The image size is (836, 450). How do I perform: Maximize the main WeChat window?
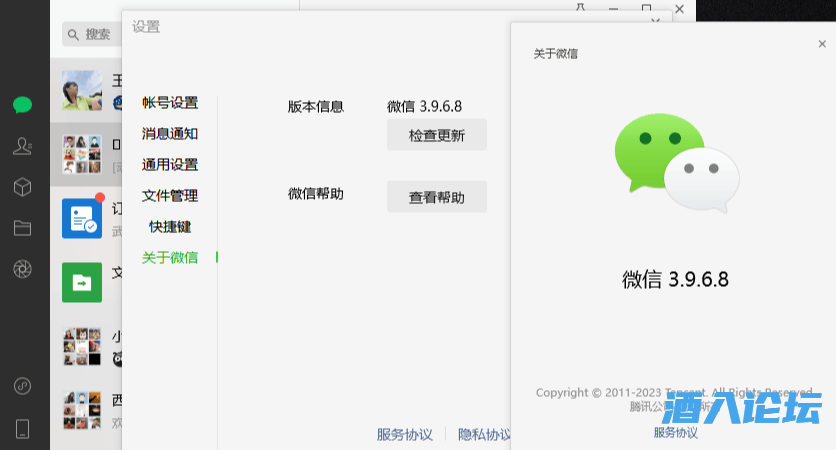(646, 8)
